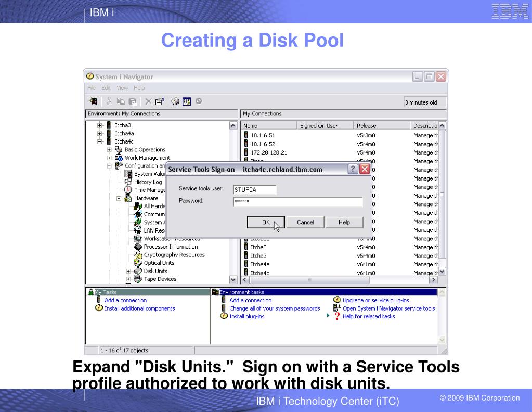Collapse the Configuration and Service node

[109, 166]
